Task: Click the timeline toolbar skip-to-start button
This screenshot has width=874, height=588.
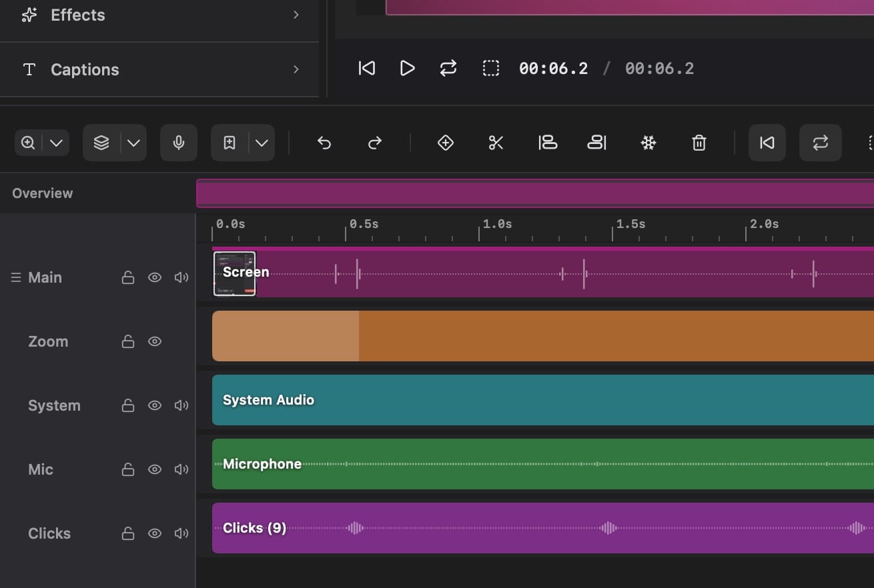Action: click(767, 143)
